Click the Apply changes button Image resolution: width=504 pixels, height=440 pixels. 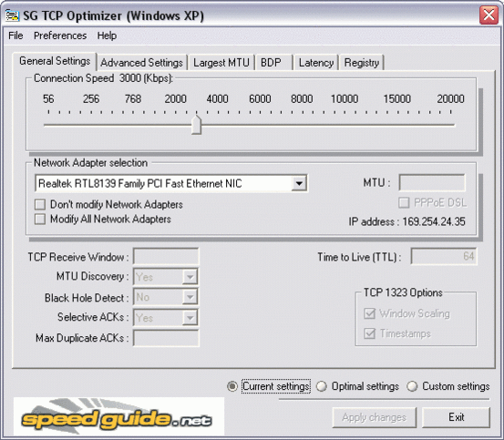[x=375, y=417]
